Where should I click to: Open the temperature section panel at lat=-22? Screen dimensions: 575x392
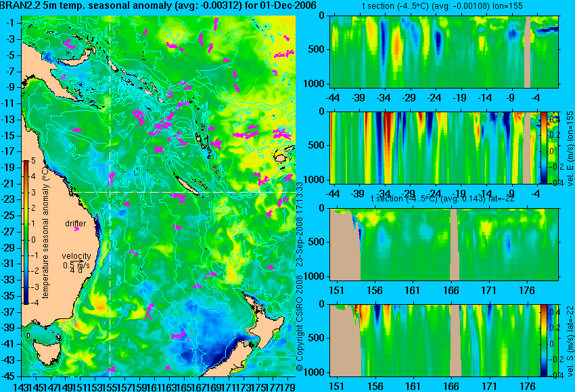[x=444, y=245]
